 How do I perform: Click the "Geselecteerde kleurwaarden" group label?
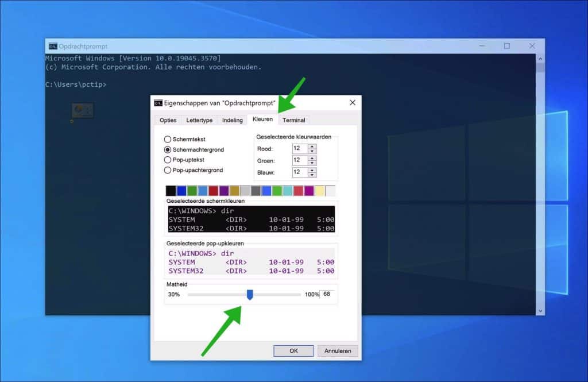[293, 137]
